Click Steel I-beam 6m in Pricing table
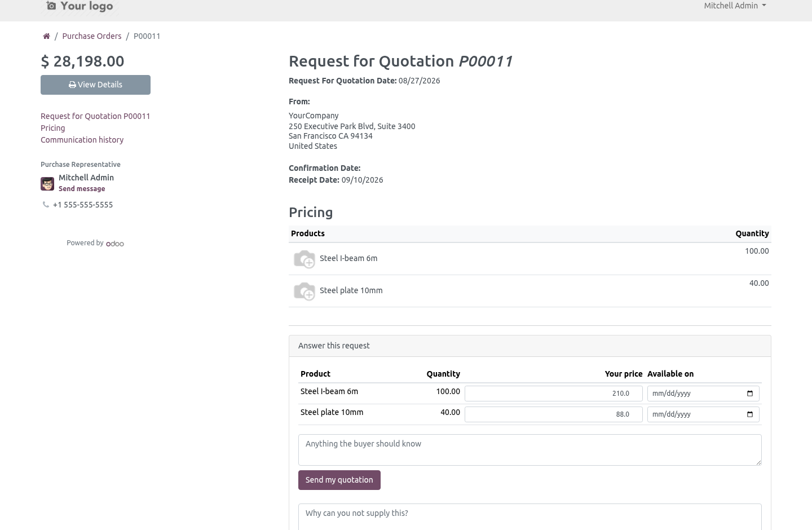The image size is (812, 530). 348,258
